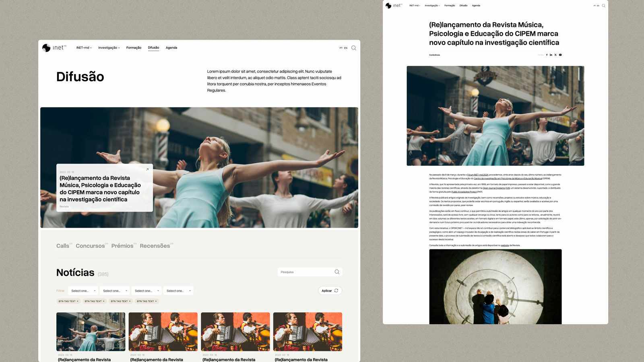This screenshot has height=362, width=644.
Task: Click the large article title on the right page
Action: coord(494,34)
